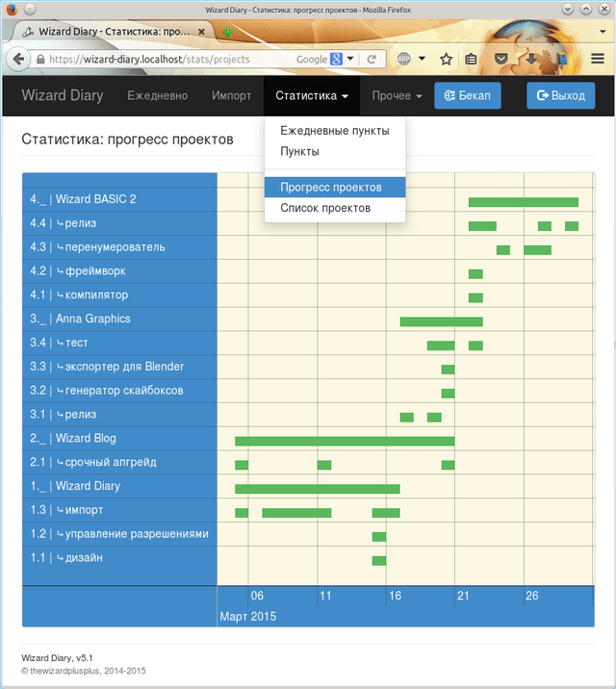Click the 26 date axis label

point(531,596)
